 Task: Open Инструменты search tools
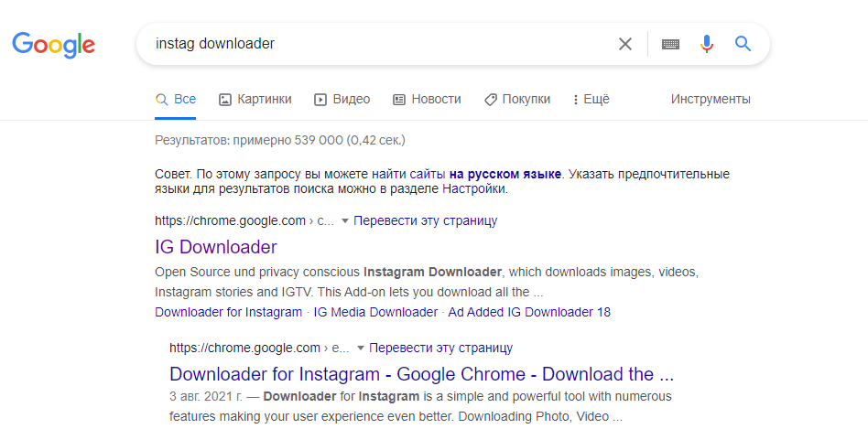[711, 100]
